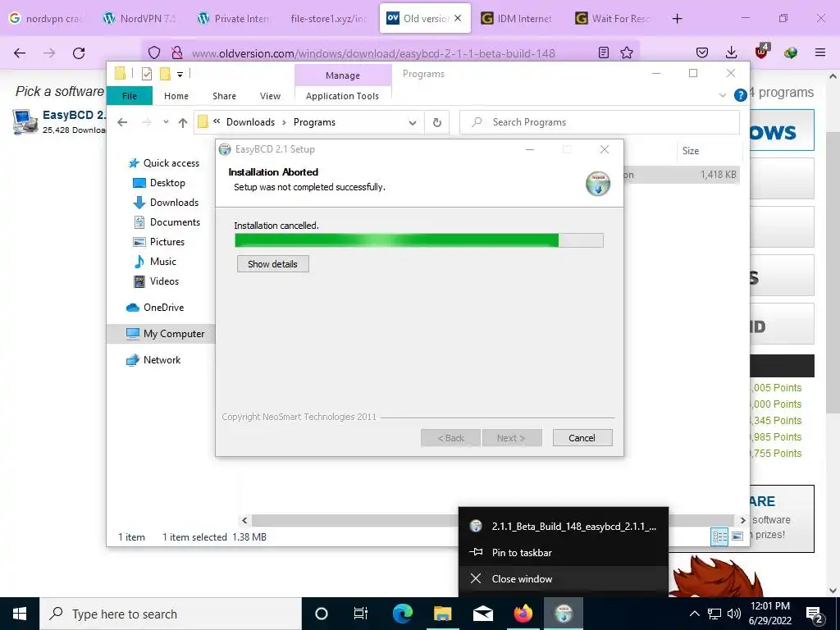Open the View ribbon tab

point(270,96)
